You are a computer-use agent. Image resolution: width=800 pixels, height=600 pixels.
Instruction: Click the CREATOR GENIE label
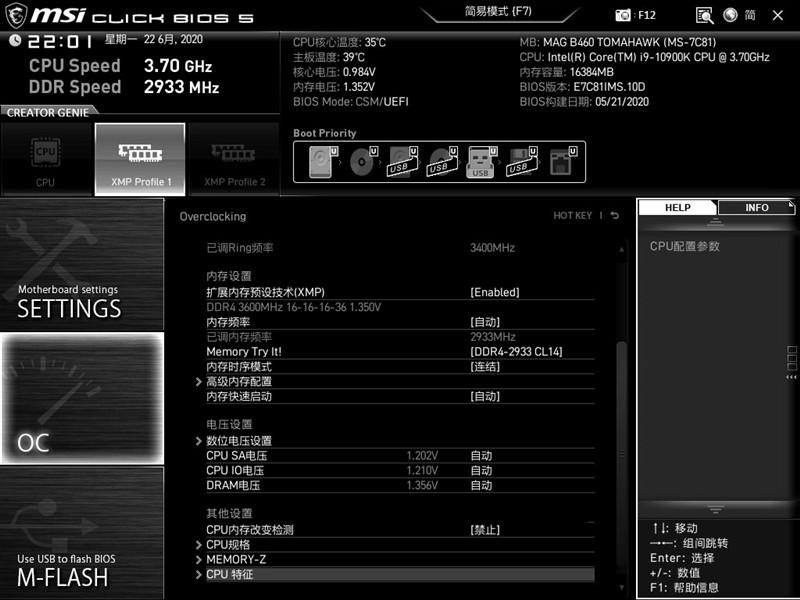pyautogui.click(x=47, y=113)
